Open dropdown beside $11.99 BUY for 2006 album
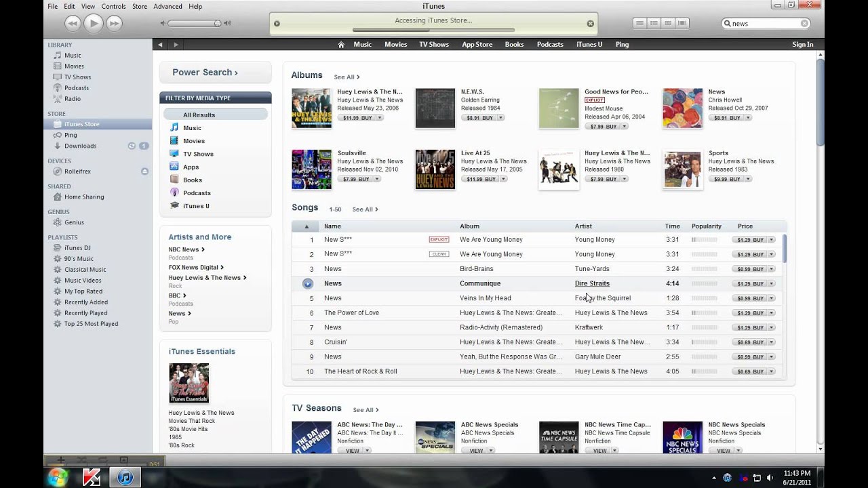 tap(380, 118)
